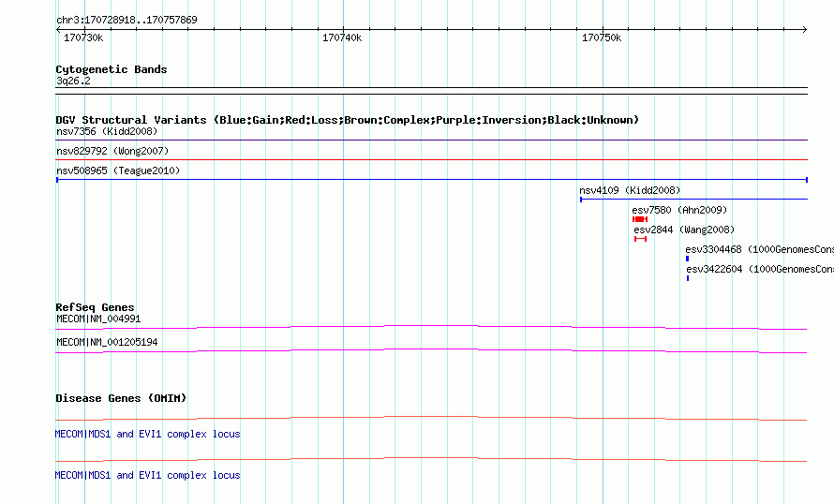Screen dimensions: 834x504
Task: Click the right arrow end of the ruler
Action: (804, 30)
